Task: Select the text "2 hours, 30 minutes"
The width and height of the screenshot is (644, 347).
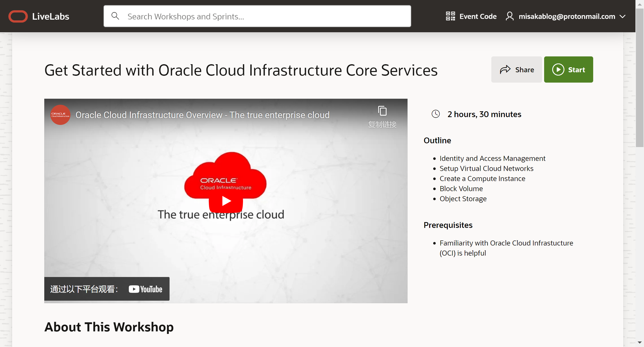Action: tap(484, 114)
